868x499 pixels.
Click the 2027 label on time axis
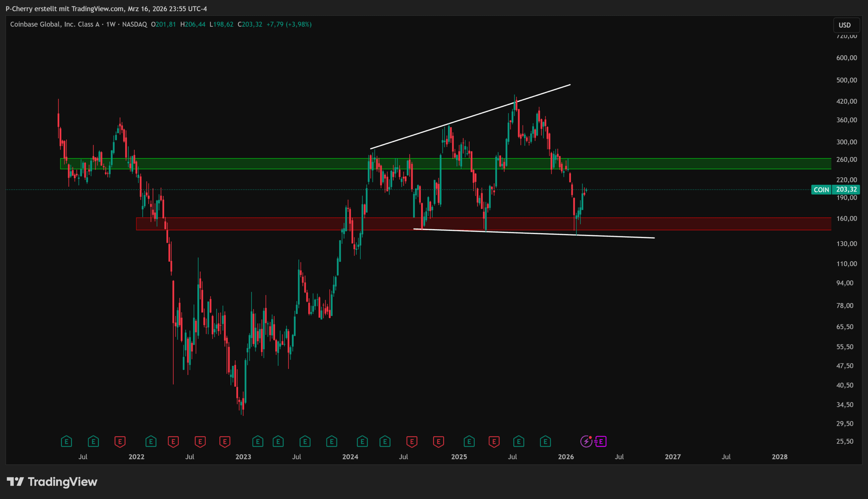(672, 457)
